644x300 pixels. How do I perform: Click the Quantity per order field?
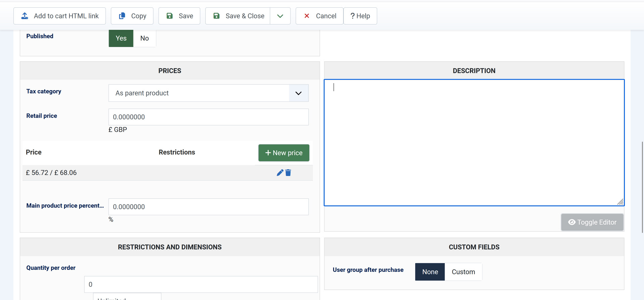pyautogui.click(x=201, y=284)
